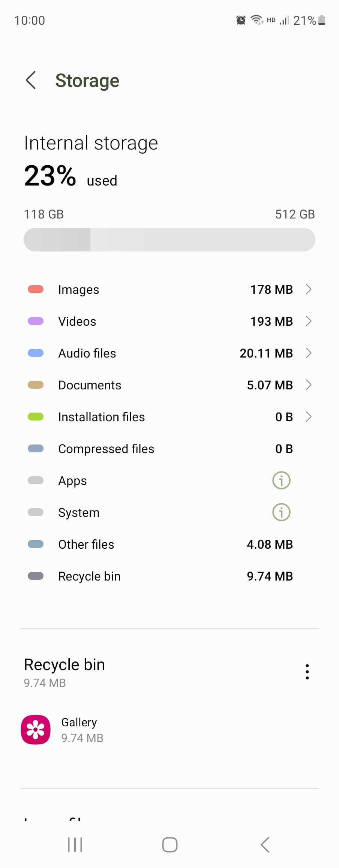
Task: Open the Documents storage category
Action: 169,385
